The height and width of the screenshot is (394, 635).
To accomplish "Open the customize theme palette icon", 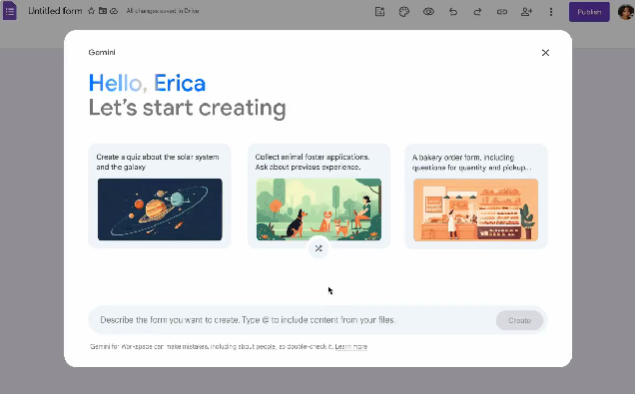I will tap(404, 12).
